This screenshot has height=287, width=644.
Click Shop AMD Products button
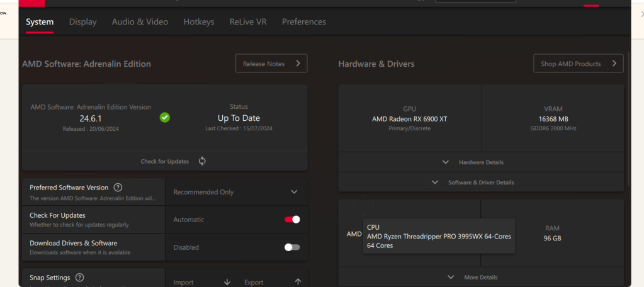(579, 64)
